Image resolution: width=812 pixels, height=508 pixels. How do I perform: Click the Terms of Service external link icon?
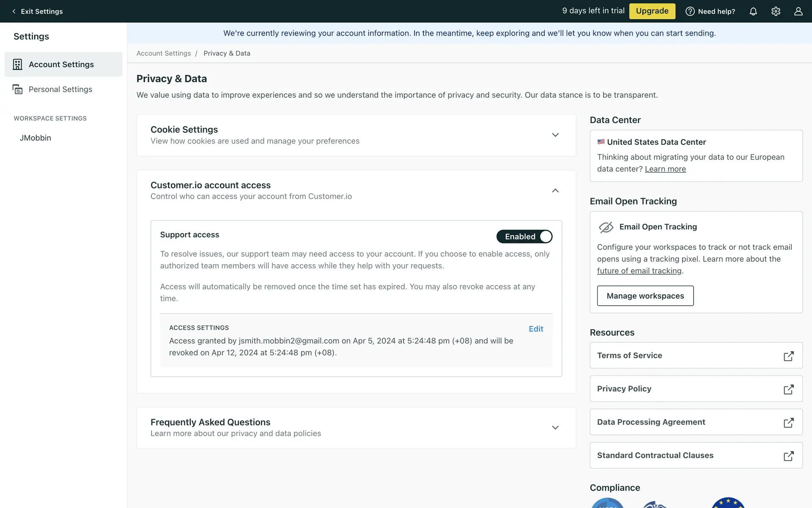click(788, 356)
